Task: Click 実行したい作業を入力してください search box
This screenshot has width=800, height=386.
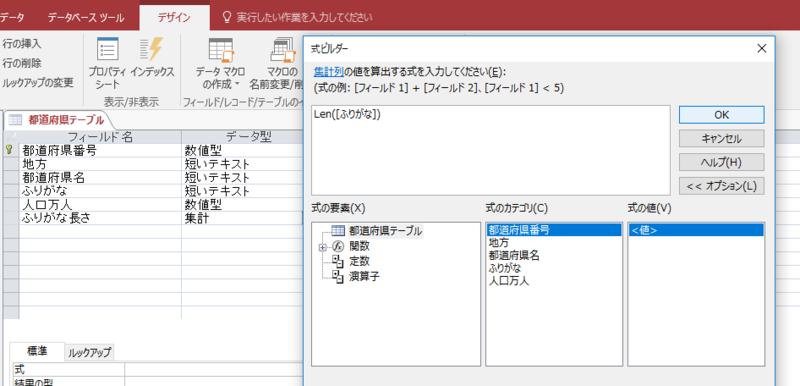Action: click(x=304, y=17)
